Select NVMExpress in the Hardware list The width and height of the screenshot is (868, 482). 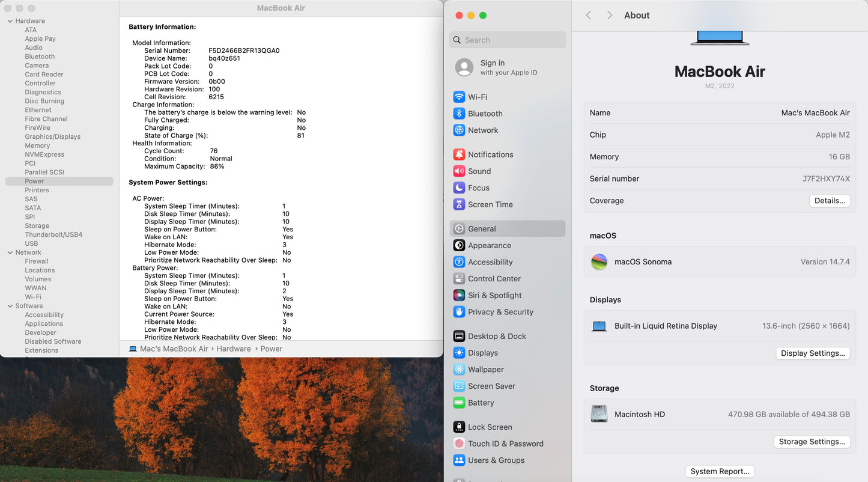pyautogui.click(x=44, y=154)
